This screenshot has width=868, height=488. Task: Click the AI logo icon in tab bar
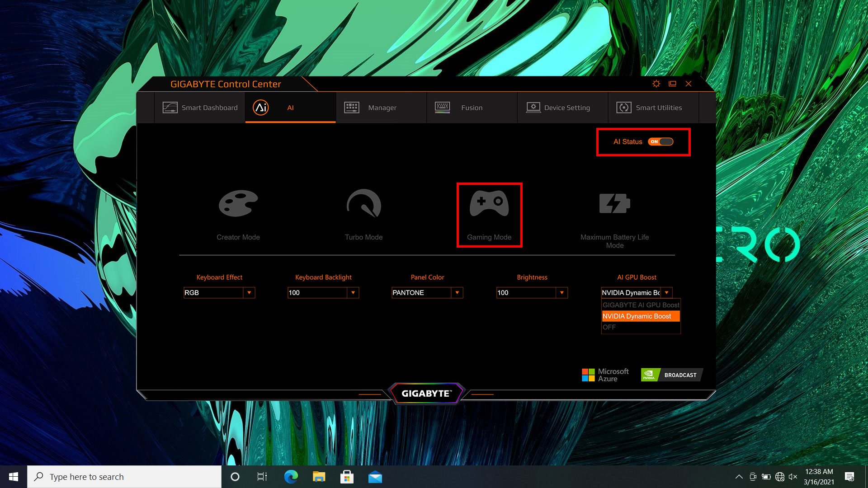(x=261, y=108)
